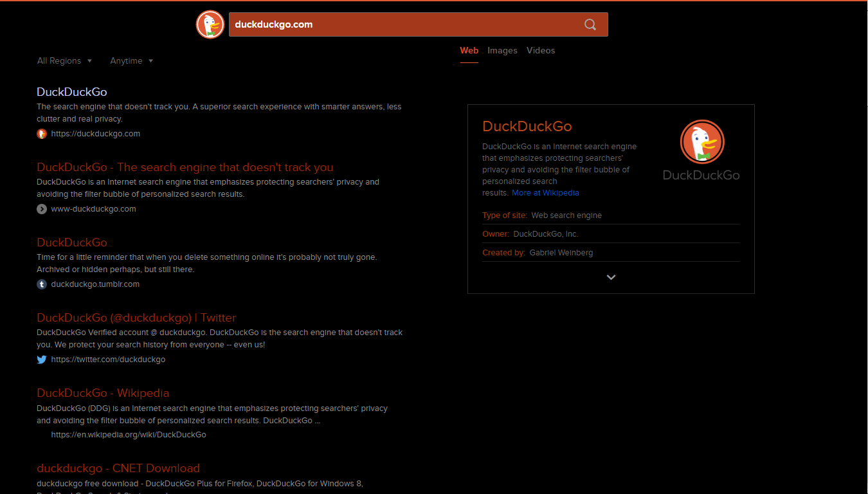Click the duckduckgo.tumblr.com URL text
Image resolution: width=868 pixels, height=494 pixels.
point(95,284)
